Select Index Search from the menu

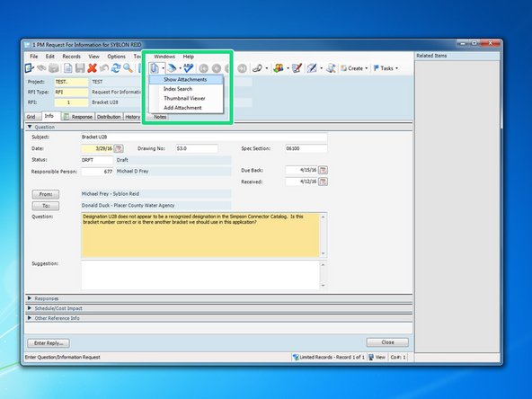click(x=186, y=89)
